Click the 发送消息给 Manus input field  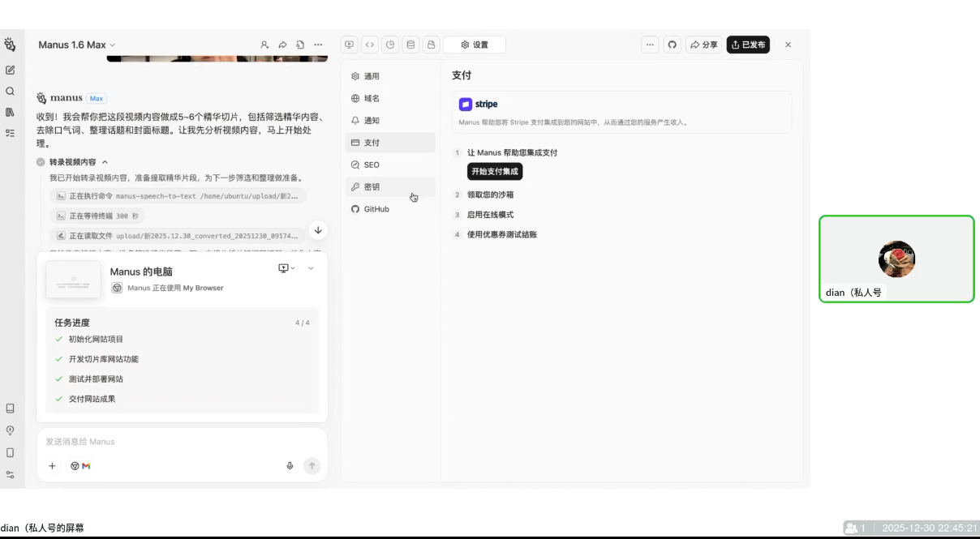(x=146, y=441)
